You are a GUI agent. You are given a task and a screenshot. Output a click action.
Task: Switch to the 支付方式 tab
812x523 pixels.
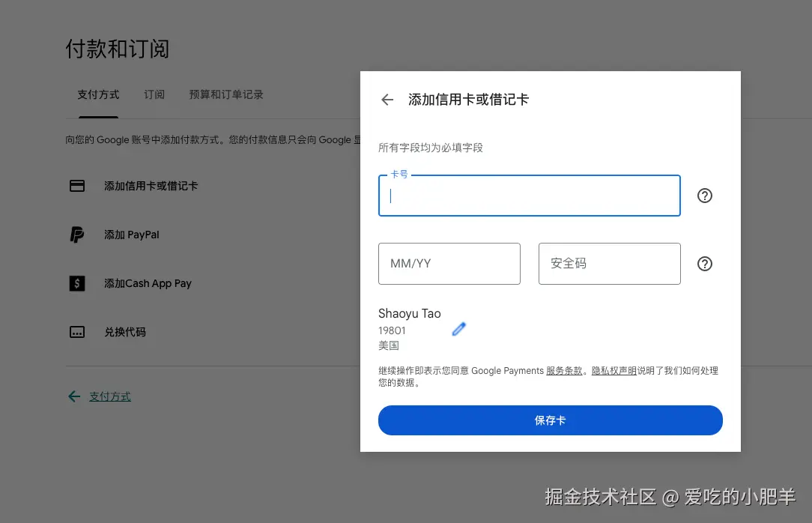coord(98,94)
